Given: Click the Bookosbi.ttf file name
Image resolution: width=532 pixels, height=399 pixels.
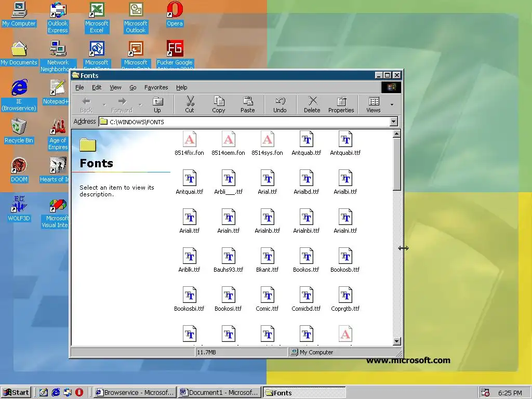Looking at the screenshot, I should click(189, 309).
